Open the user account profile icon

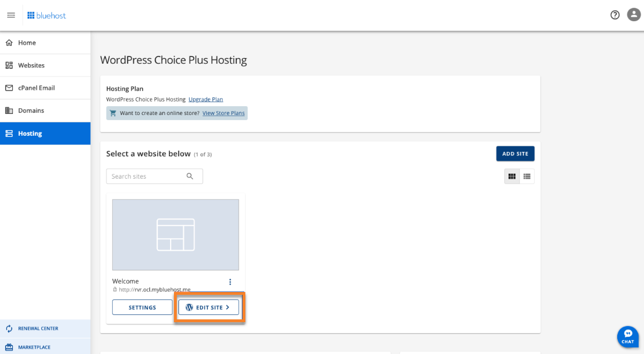point(634,15)
